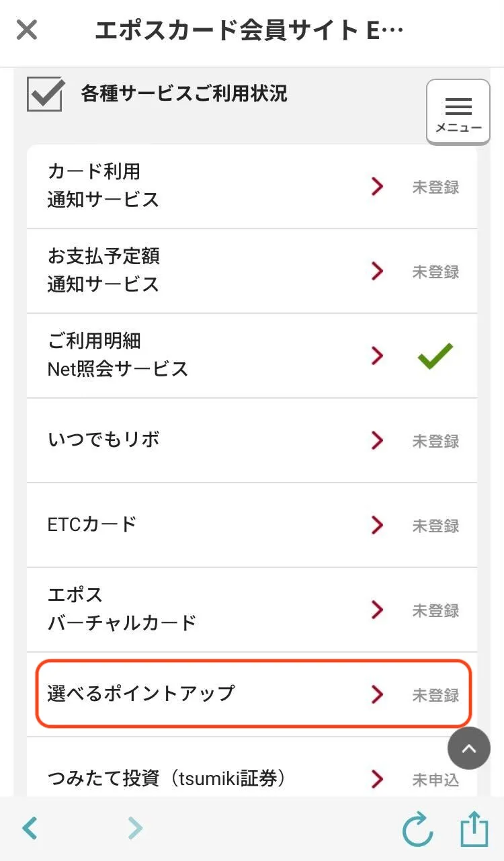Open the share icon in bottom bar
Viewport: 504px width, 861px height.
point(474,828)
